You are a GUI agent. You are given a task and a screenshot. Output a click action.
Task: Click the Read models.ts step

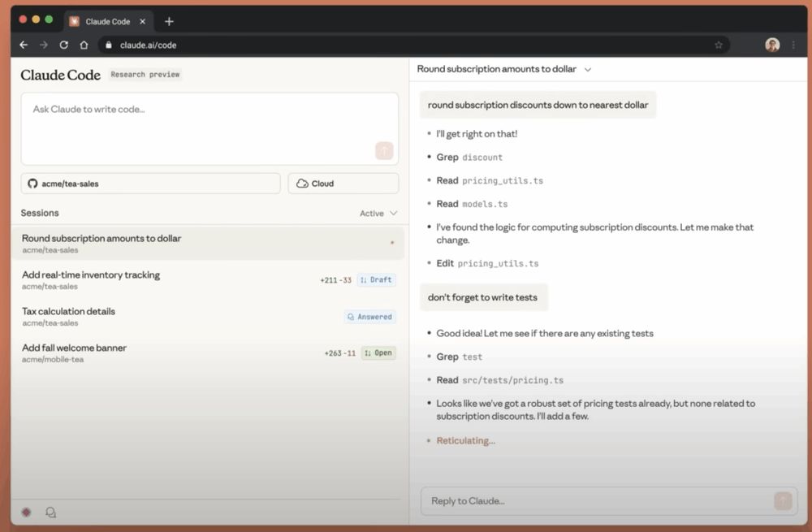pyautogui.click(x=472, y=204)
